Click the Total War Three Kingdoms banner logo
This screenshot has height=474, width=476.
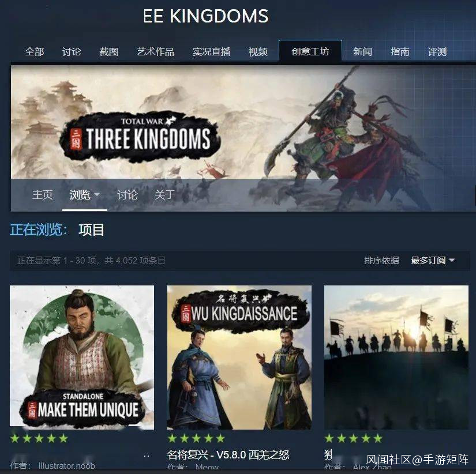pos(140,137)
